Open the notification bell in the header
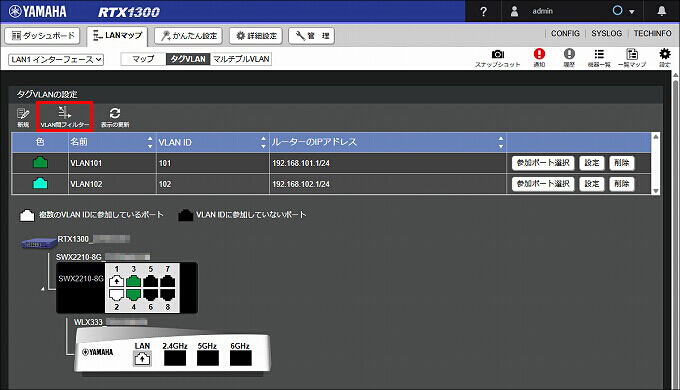This screenshot has height=390, width=680. 662,11
